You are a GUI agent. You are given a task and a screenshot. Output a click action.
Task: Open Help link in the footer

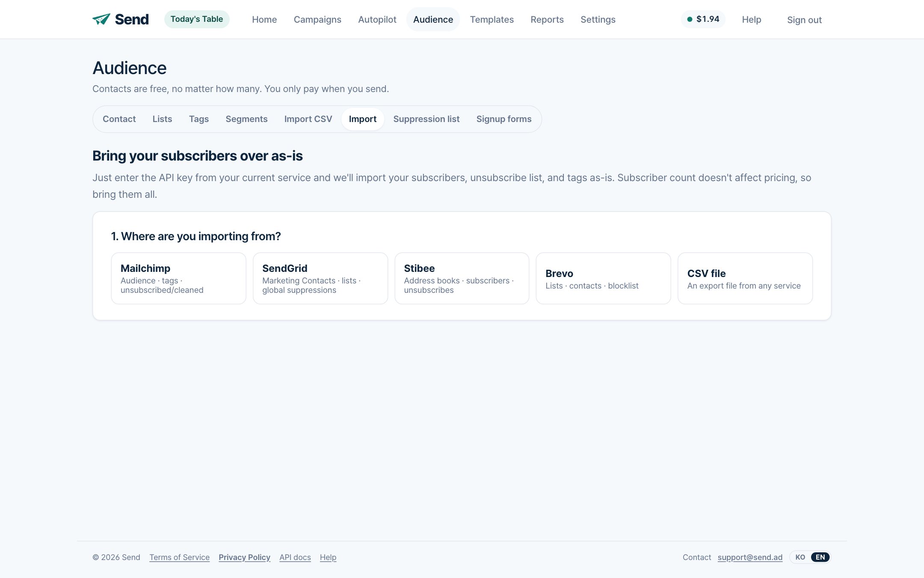click(328, 557)
